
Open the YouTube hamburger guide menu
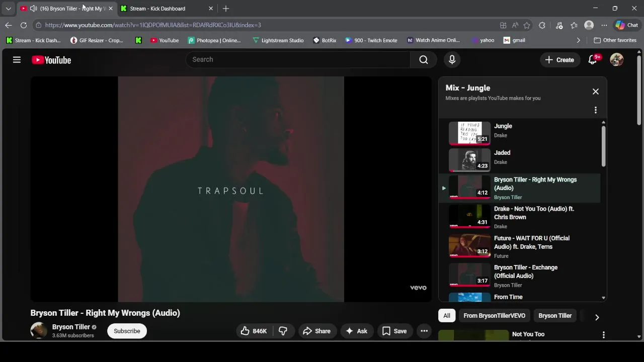17,60
